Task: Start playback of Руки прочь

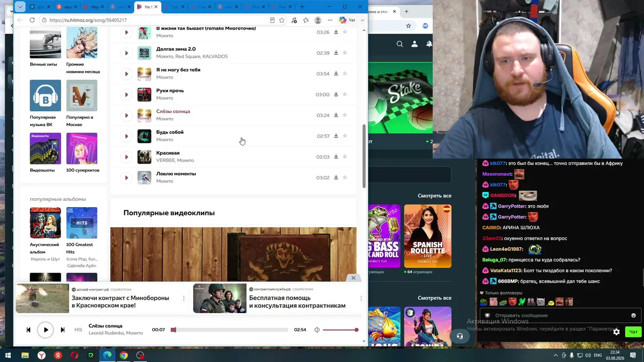Action: click(x=126, y=95)
